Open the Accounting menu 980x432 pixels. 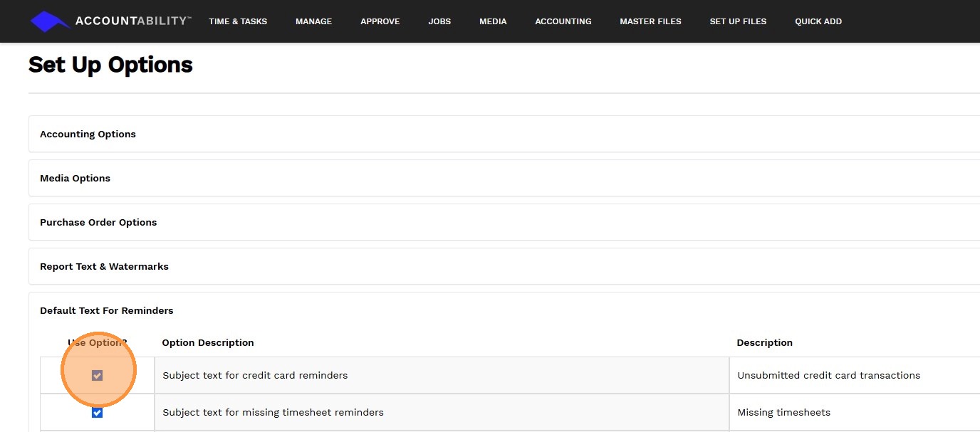click(563, 21)
